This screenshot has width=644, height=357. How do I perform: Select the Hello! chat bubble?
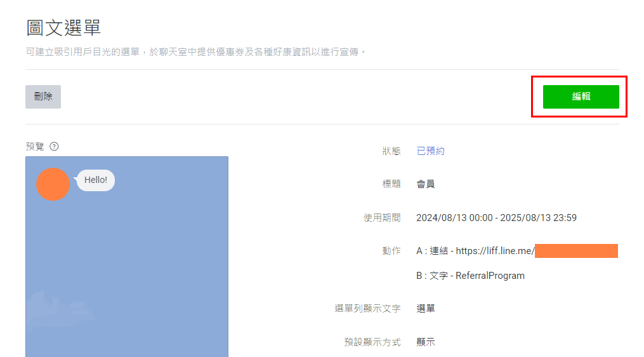point(96,180)
